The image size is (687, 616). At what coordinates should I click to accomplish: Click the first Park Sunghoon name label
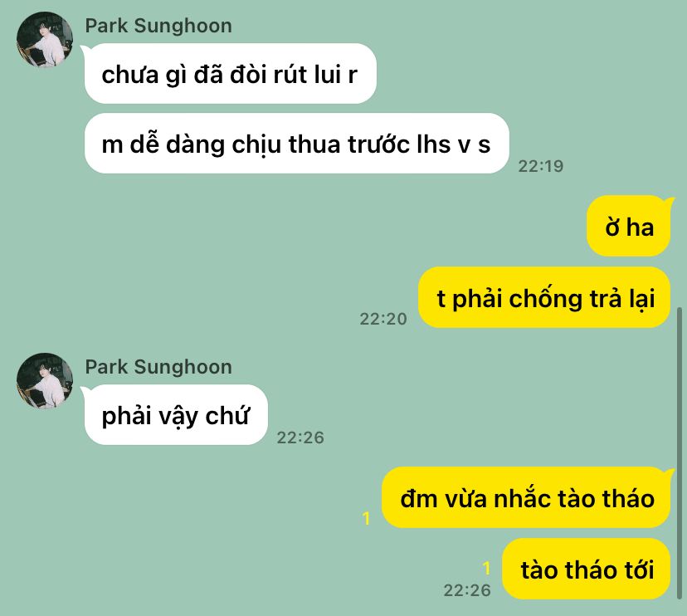point(158,26)
